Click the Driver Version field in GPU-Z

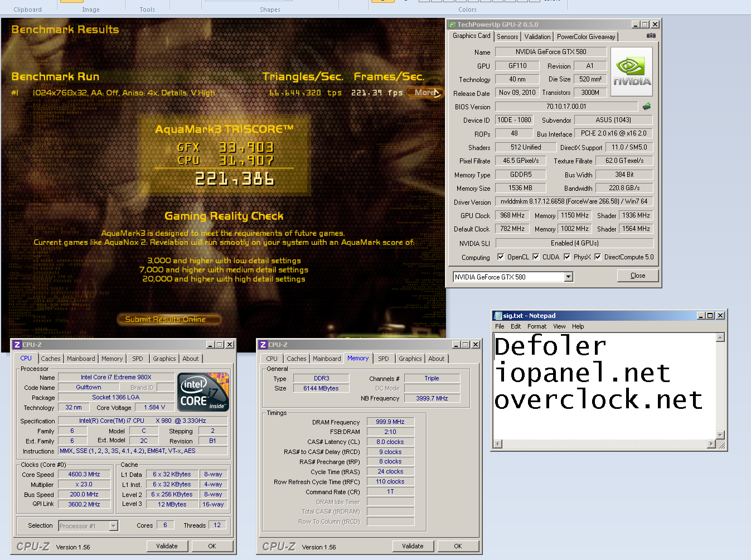pyautogui.click(x=574, y=201)
